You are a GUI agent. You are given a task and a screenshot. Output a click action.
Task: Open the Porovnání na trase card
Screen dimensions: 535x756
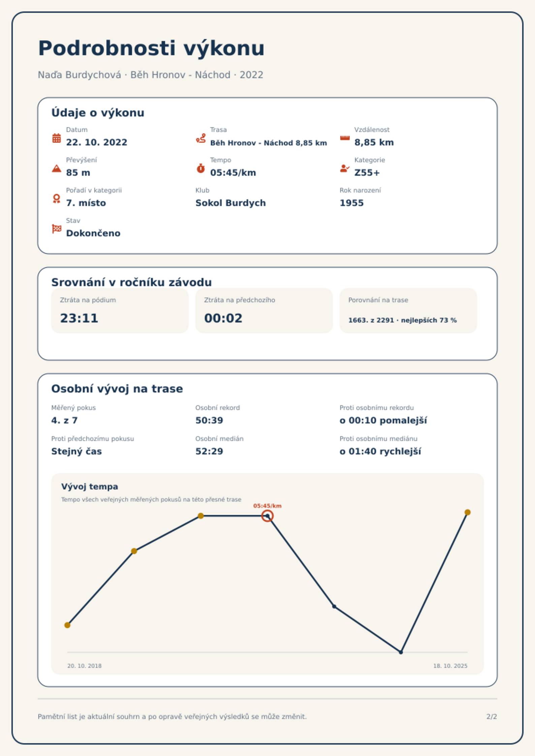(x=408, y=310)
